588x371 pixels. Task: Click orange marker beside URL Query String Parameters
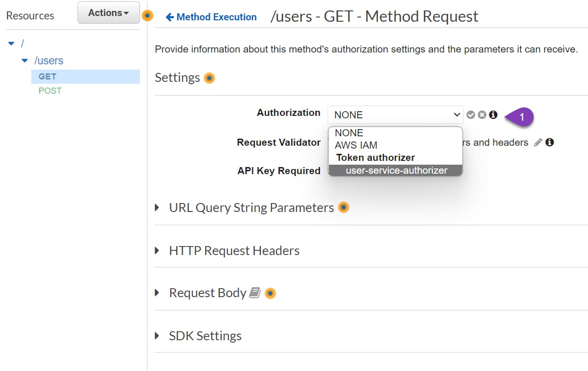(344, 207)
